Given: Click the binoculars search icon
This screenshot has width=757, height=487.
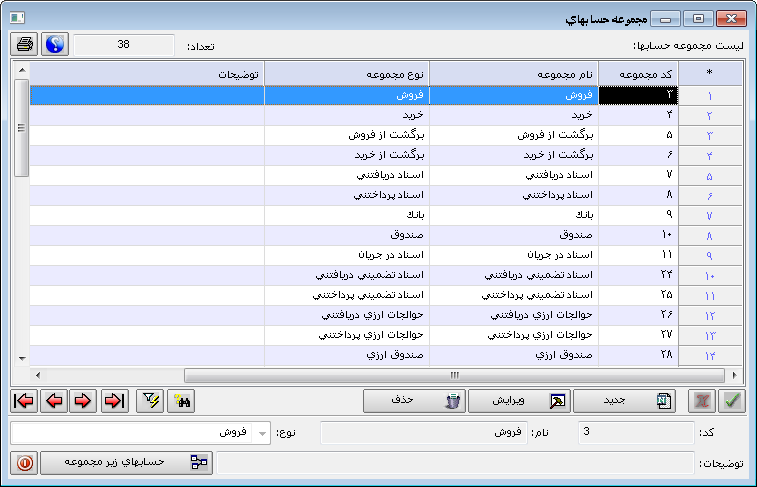Looking at the screenshot, I should tap(181, 401).
